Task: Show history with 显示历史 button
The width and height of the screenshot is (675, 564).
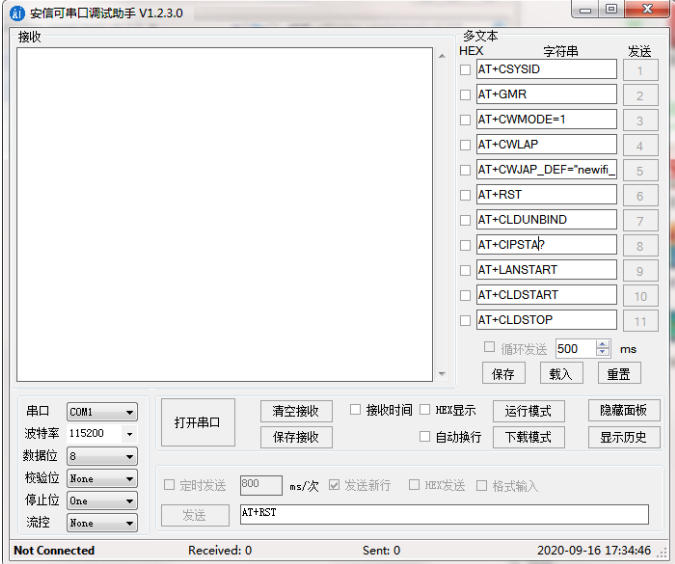Action: (623, 437)
